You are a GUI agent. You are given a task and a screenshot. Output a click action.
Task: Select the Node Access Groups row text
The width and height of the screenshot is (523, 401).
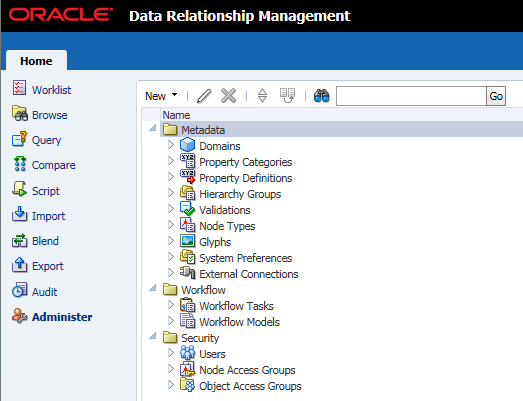tap(247, 370)
